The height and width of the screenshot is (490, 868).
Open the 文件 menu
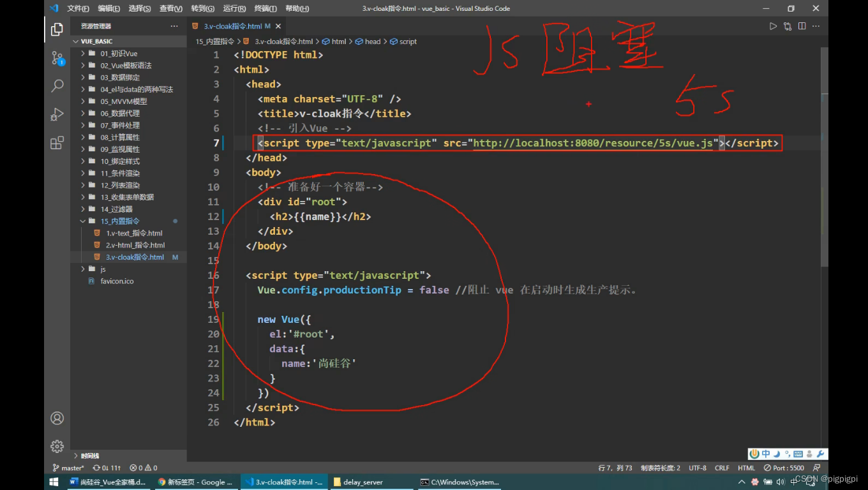pyautogui.click(x=78, y=8)
